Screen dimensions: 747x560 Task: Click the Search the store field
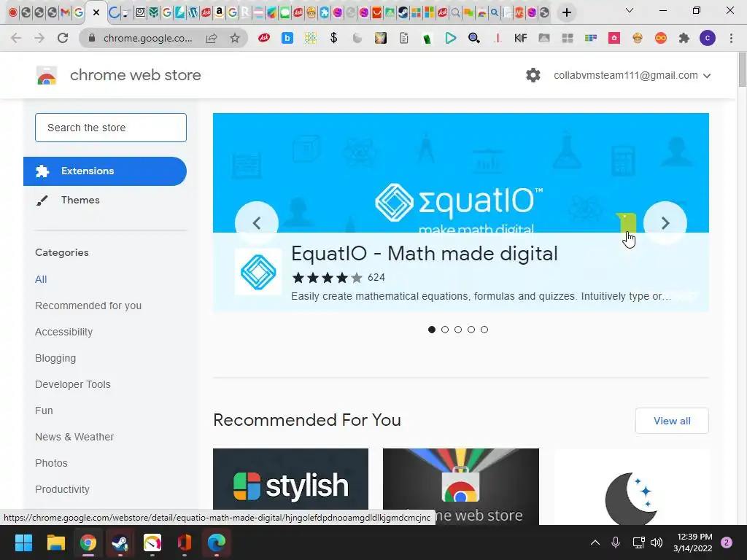111,128
